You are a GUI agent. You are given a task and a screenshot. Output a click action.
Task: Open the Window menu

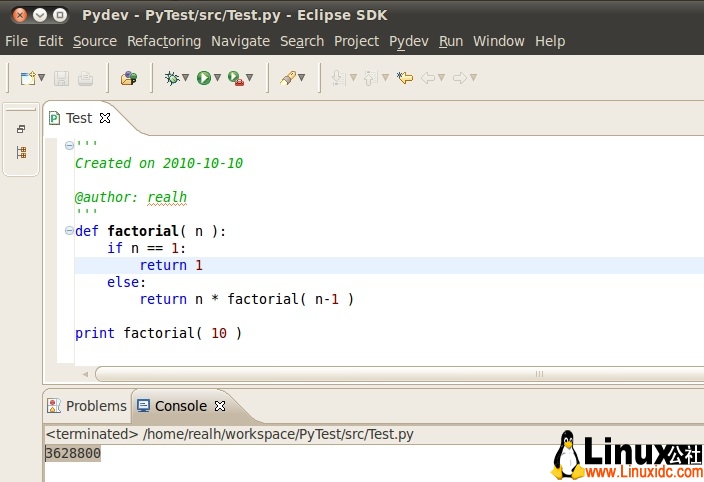498,41
